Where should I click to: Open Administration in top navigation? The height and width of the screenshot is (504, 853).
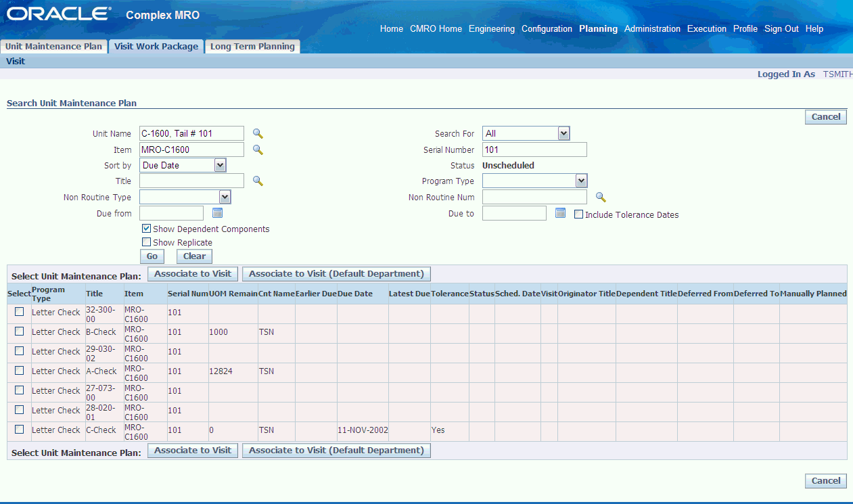click(x=652, y=29)
